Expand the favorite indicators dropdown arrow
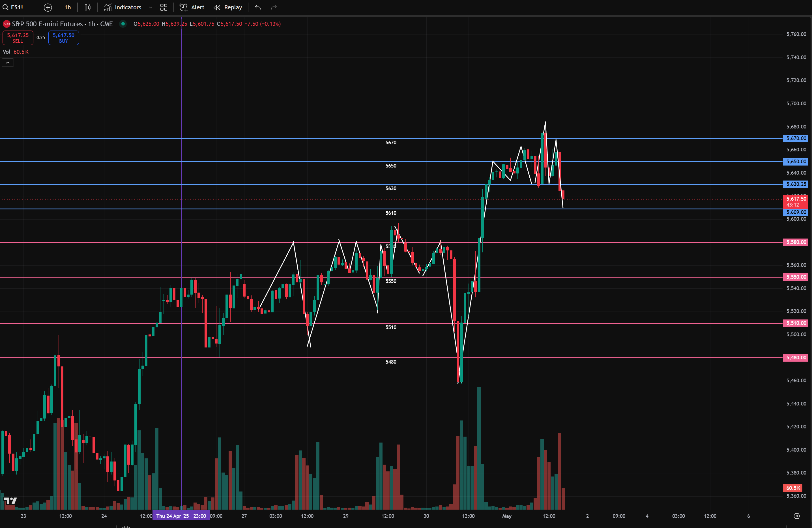Screen dimensions: 812x528 (151, 7)
